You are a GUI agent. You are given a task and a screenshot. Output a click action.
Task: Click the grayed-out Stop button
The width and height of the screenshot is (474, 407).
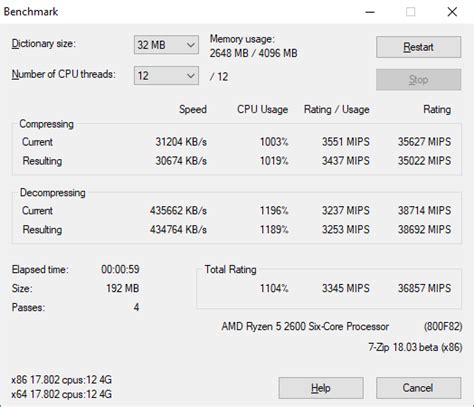[419, 80]
